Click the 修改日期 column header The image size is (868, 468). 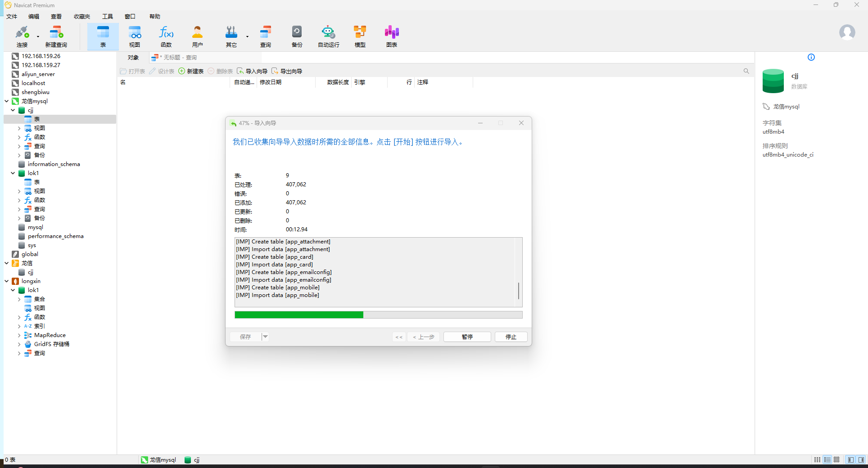point(285,82)
